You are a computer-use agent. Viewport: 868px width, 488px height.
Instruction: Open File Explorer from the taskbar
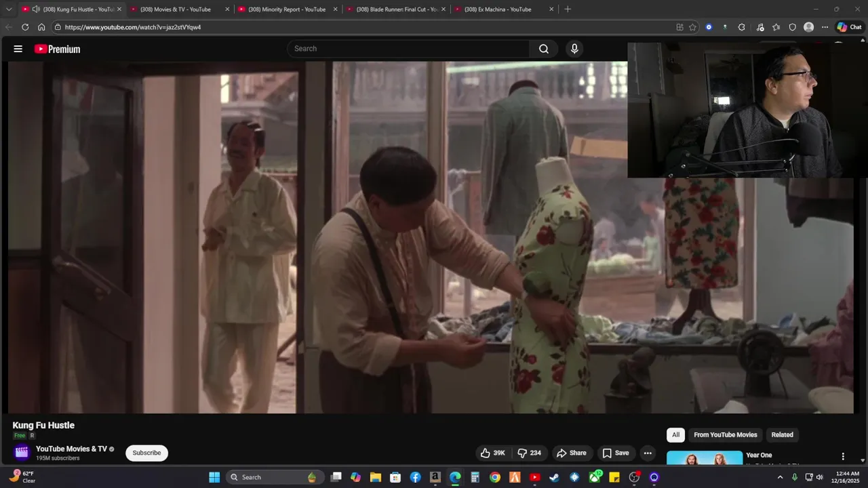click(x=376, y=477)
